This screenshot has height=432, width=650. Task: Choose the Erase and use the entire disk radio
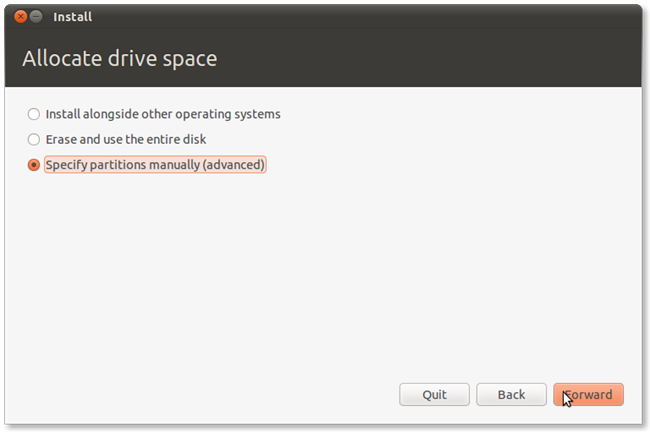[x=35, y=139]
